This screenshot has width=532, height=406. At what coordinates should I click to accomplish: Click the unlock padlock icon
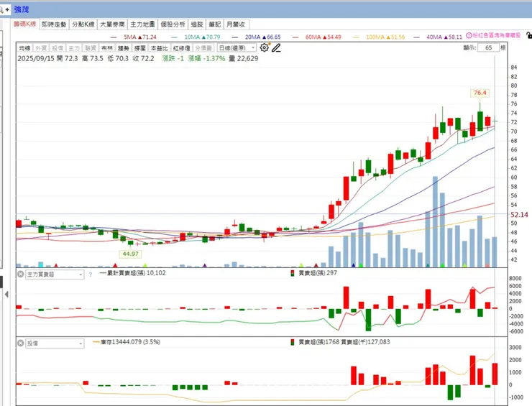click(x=528, y=35)
